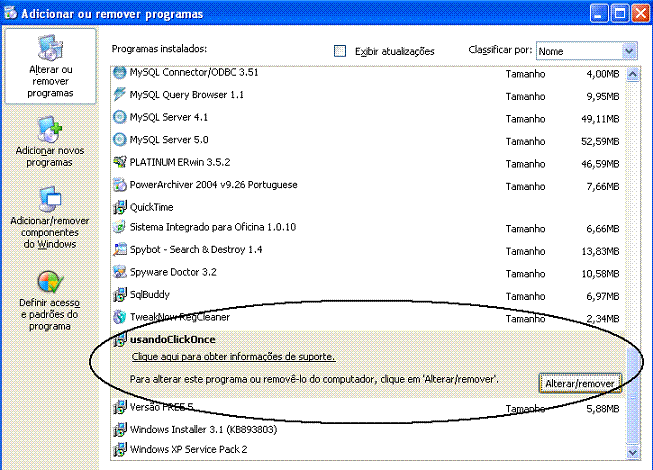Image resolution: width=653 pixels, height=470 pixels.
Task: Select the MySQL Server 5.0 entry text
Action: [x=169, y=139]
